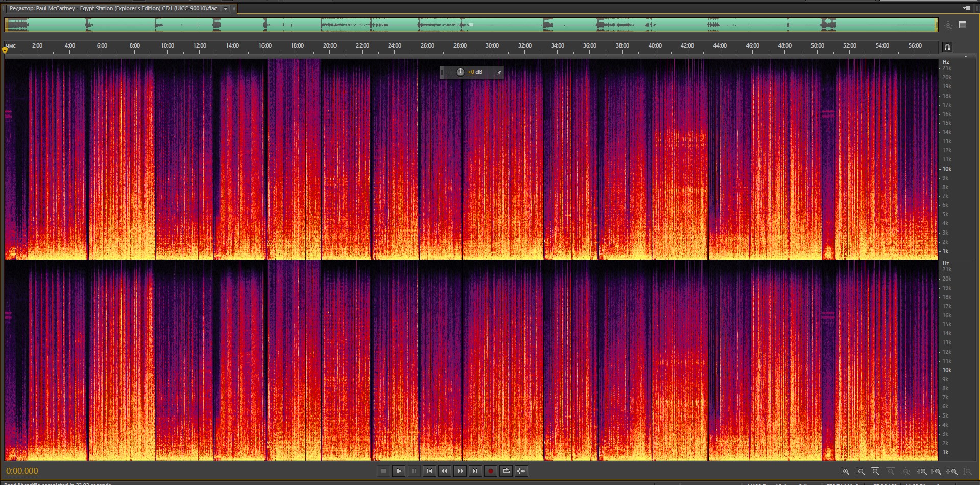Screen dimensions: 980x485
Task: Select the Egypt Station editor tab
Action: (x=113, y=9)
